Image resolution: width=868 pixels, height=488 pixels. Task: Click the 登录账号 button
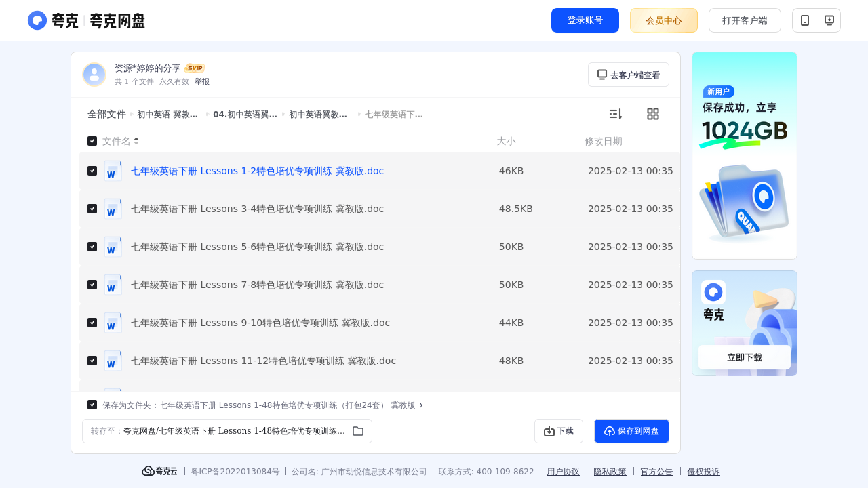click(585, 20)
